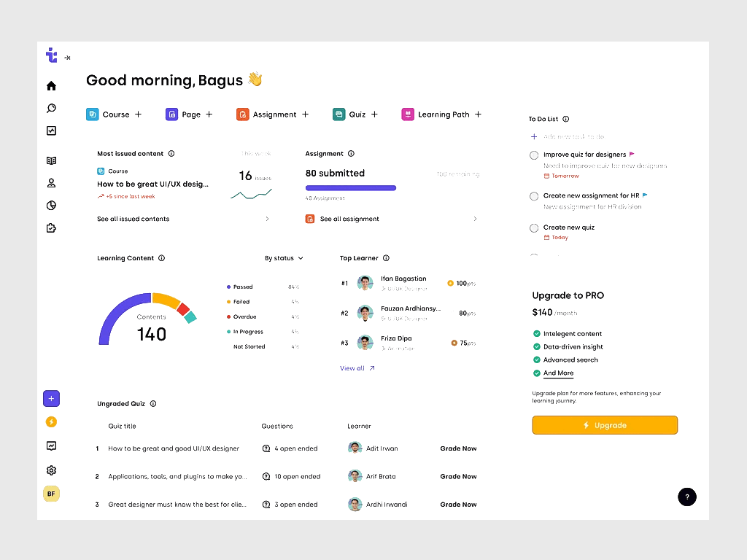Select the search icon in sidebar
747x560 pixels.
[51, 108]
